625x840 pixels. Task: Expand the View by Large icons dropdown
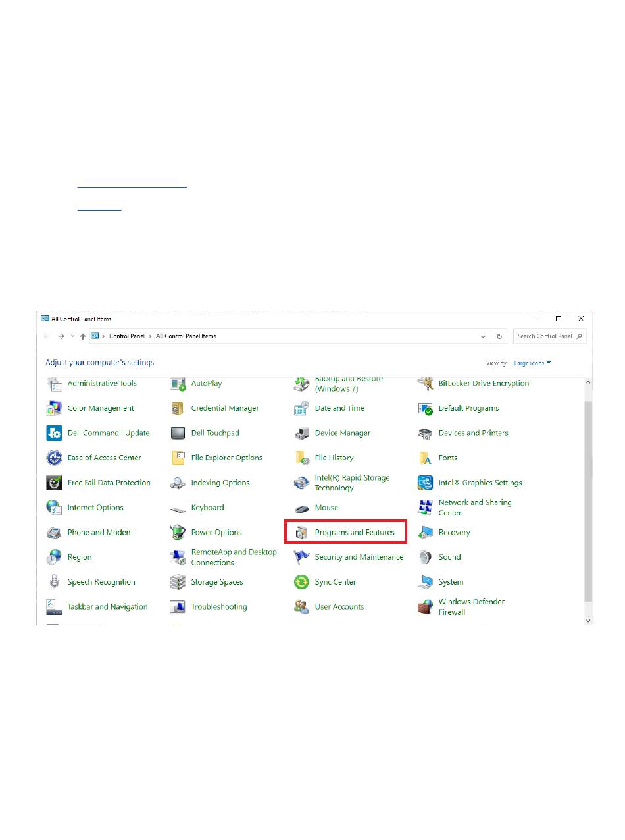click(532, 363)
